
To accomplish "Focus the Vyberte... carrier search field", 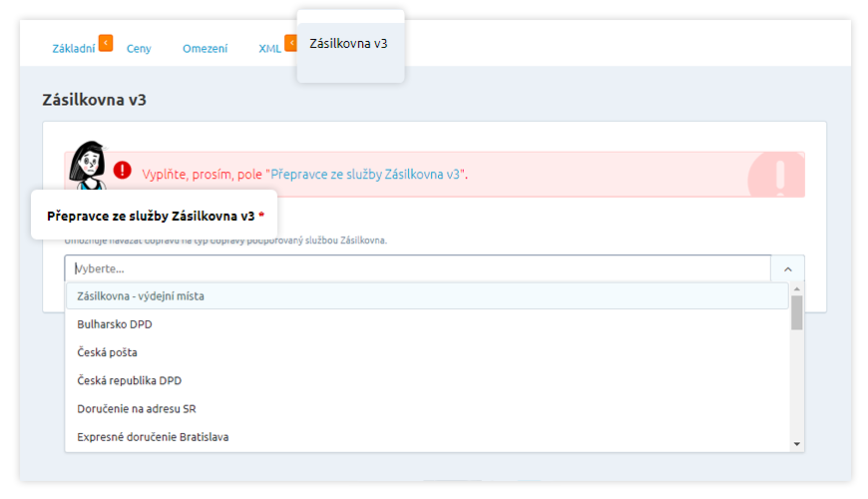I will (x=417, y=268).
